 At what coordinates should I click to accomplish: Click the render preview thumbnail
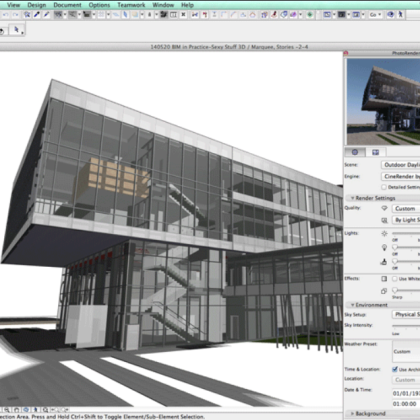click(383, 102)
